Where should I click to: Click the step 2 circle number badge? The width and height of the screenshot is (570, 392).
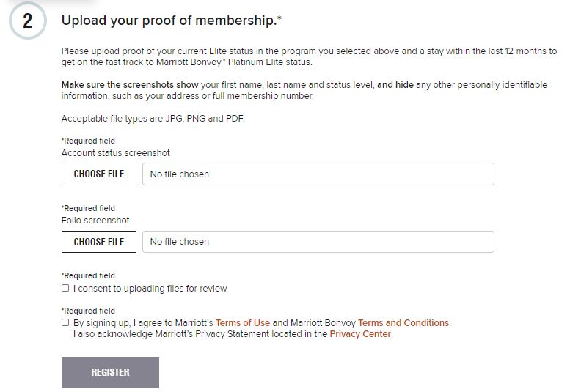(x=28, y=21)
